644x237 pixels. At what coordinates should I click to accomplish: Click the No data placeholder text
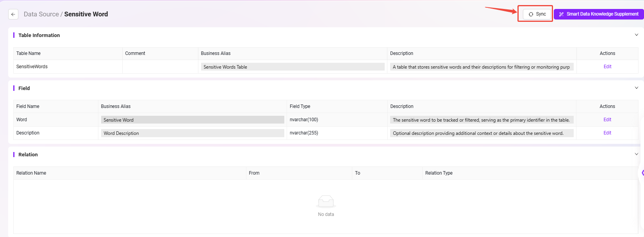click(x=326, y=214)
